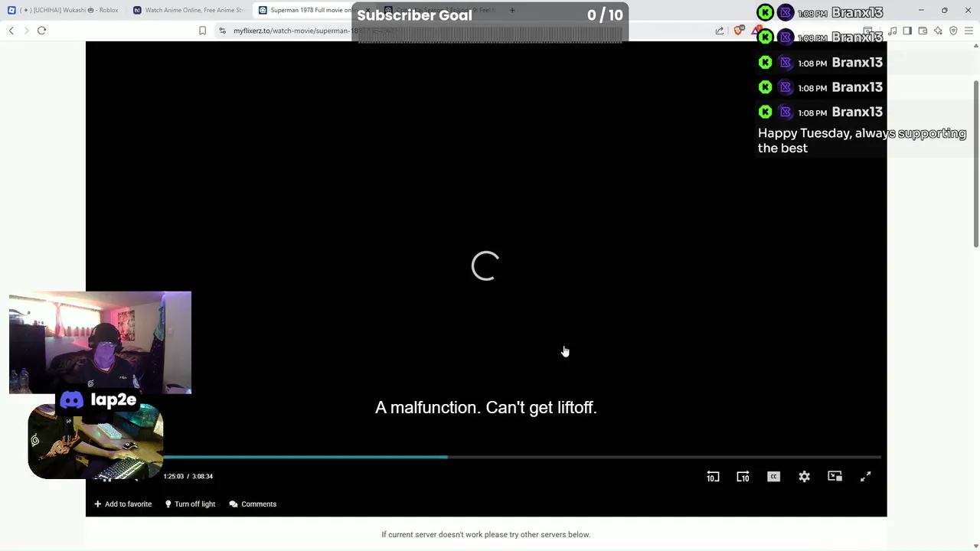This screenshot has width=980, height=551.
Task: Open video player settings gear
Action: [804, 477]
